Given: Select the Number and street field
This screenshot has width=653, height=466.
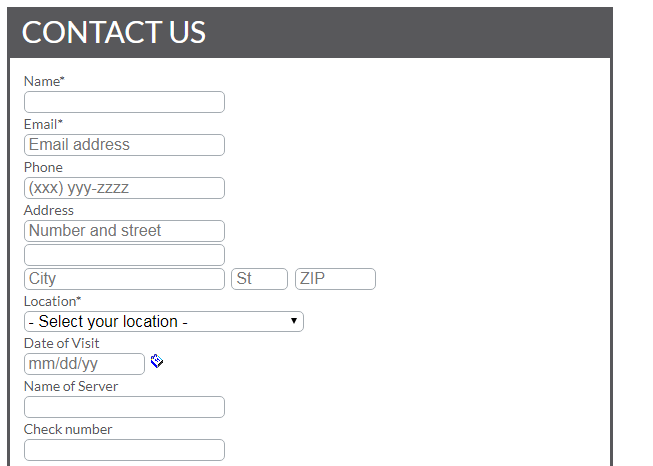Looking at the screenshot, I should 124,231.
